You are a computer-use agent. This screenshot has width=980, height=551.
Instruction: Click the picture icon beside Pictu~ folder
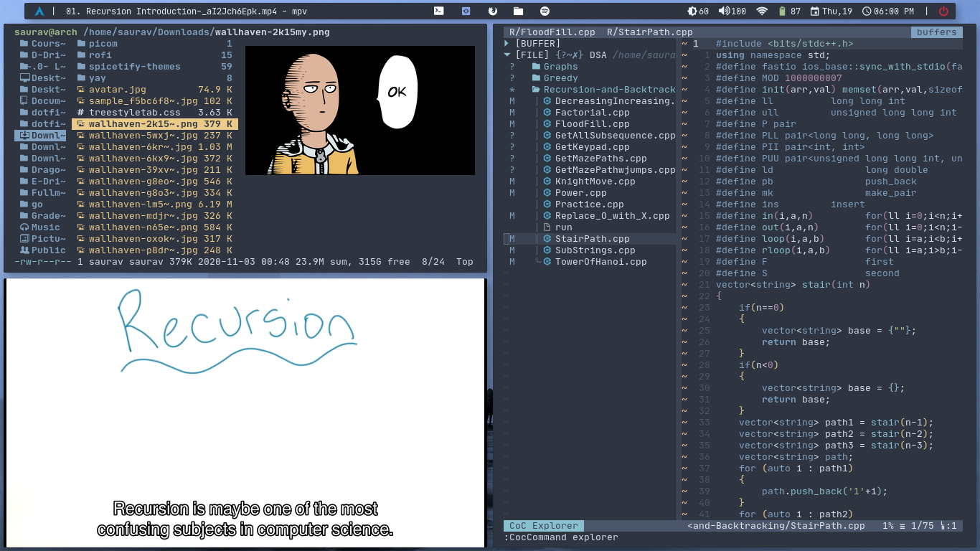point(25,239)
